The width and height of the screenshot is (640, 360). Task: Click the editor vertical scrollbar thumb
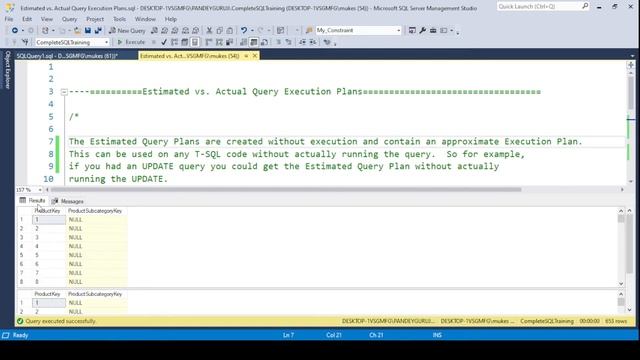pos(631,93)
